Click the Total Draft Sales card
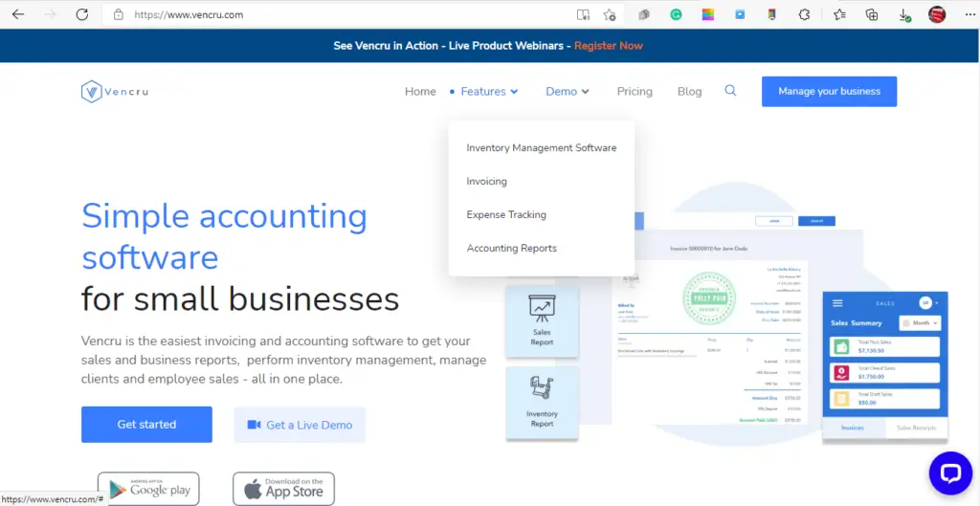 (x=884, y=399)
